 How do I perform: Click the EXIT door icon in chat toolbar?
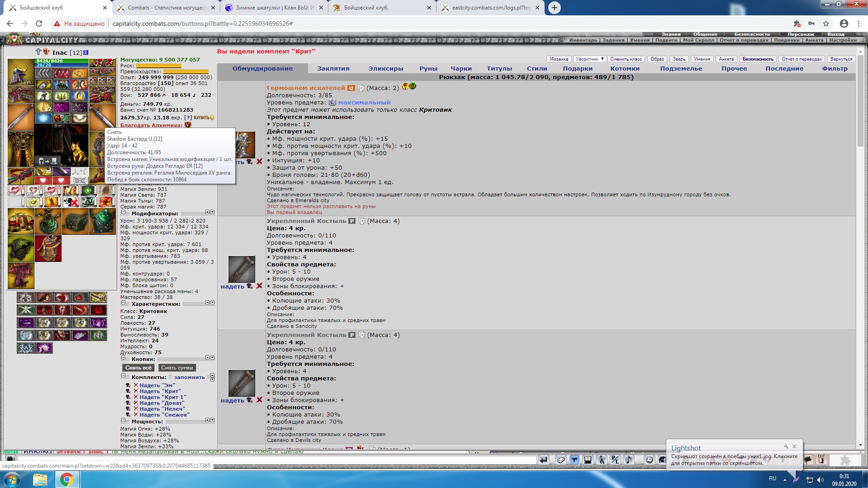[x=821, y=460]
